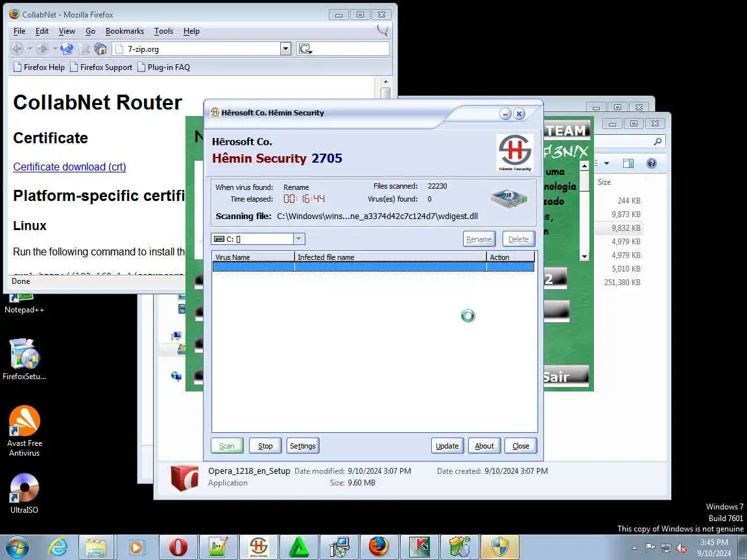747x560 pixels.
Task: Click the Action column header
Action: point(511,257)
